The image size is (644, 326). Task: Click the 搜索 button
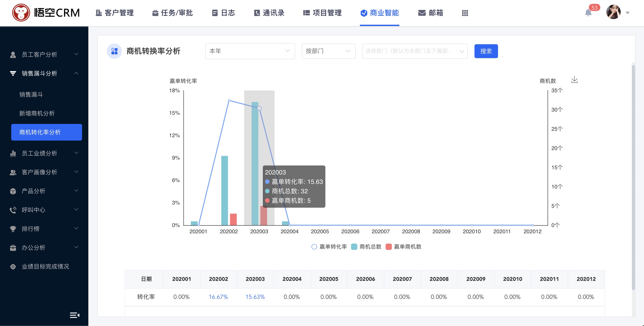pyautogui.click(x=486, y=51)
